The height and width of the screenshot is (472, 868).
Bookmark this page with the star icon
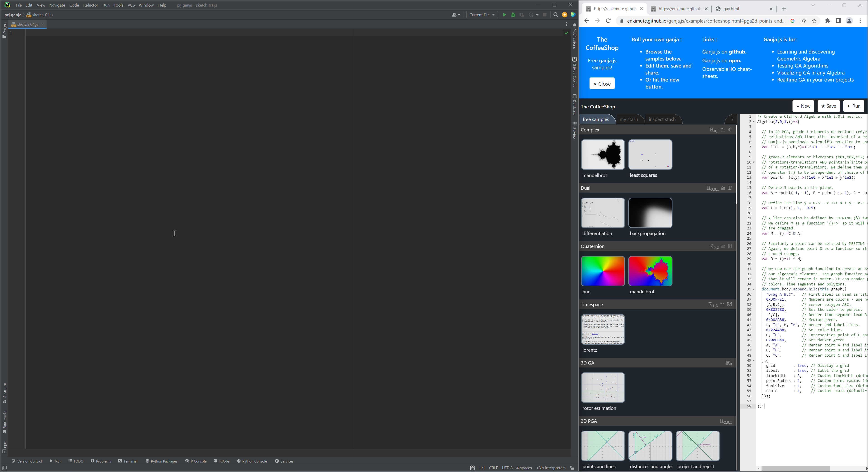[x=814, y=21]
